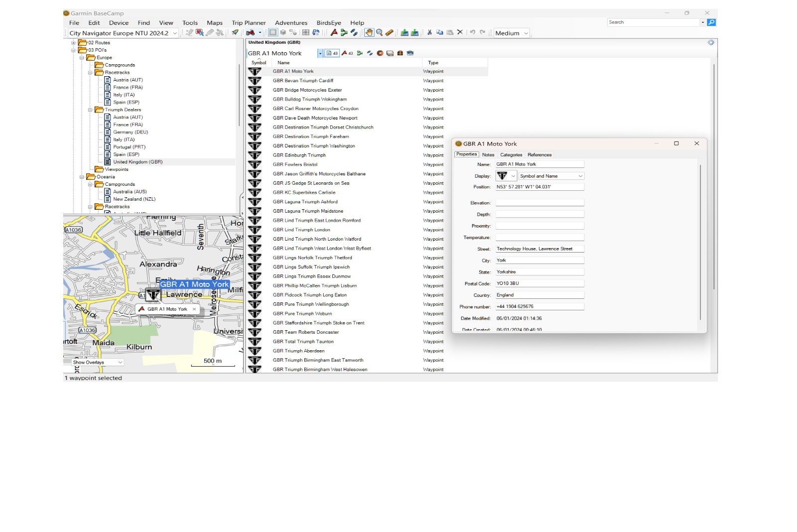Click the Select tool with red marquee

(x=200, y=33)
